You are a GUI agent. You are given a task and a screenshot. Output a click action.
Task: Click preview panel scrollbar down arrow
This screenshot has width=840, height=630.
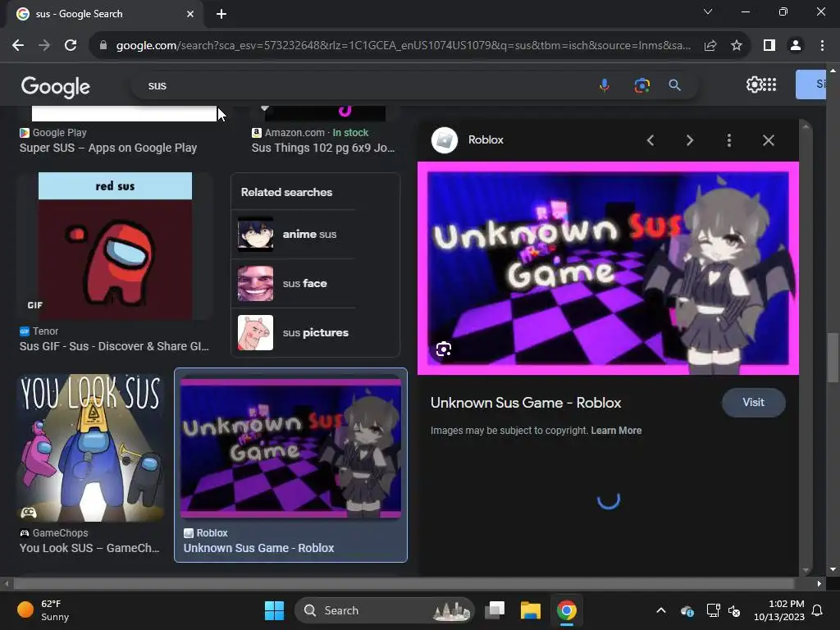pos(805,570)
